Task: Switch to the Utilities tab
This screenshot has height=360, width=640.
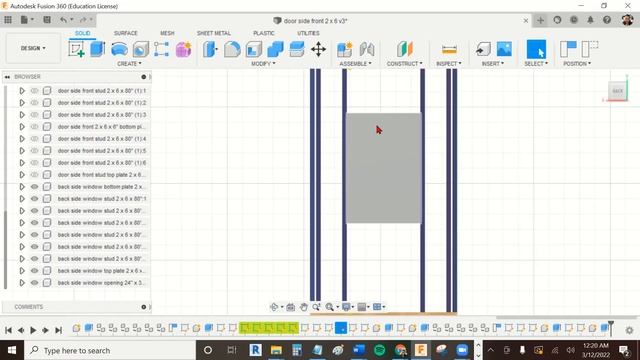Action: [x=308, y=33]
